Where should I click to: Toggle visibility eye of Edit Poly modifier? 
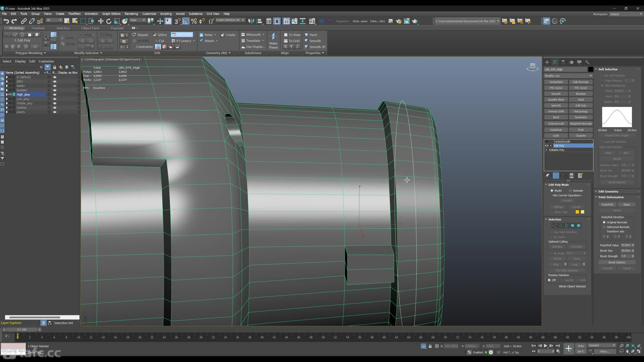[x=546, y=146]
